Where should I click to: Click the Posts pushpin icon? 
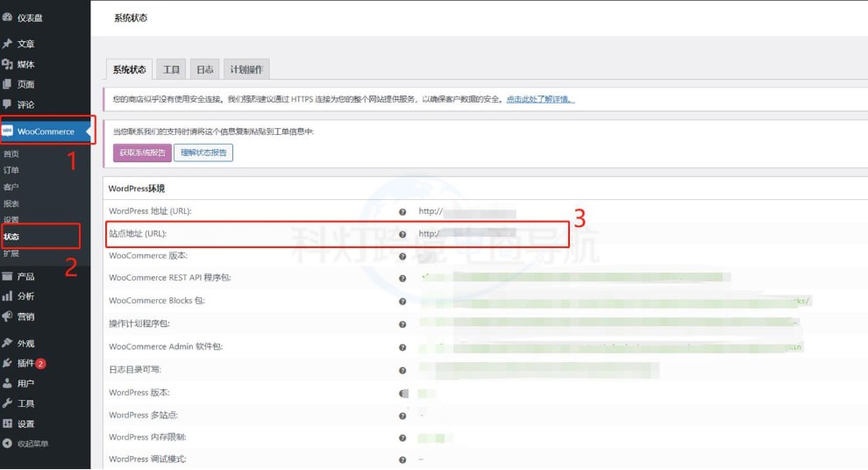[8, 44]
